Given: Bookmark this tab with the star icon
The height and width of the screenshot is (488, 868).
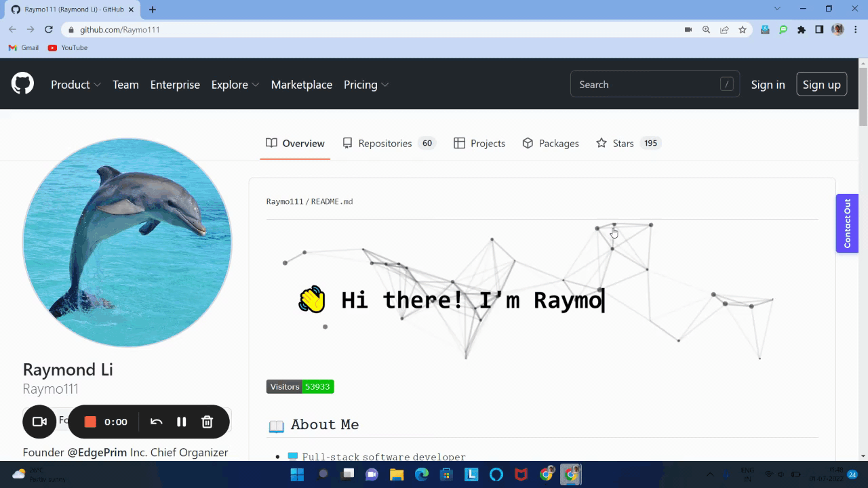Looking at the screenshot, I should (x=743, y=30).
